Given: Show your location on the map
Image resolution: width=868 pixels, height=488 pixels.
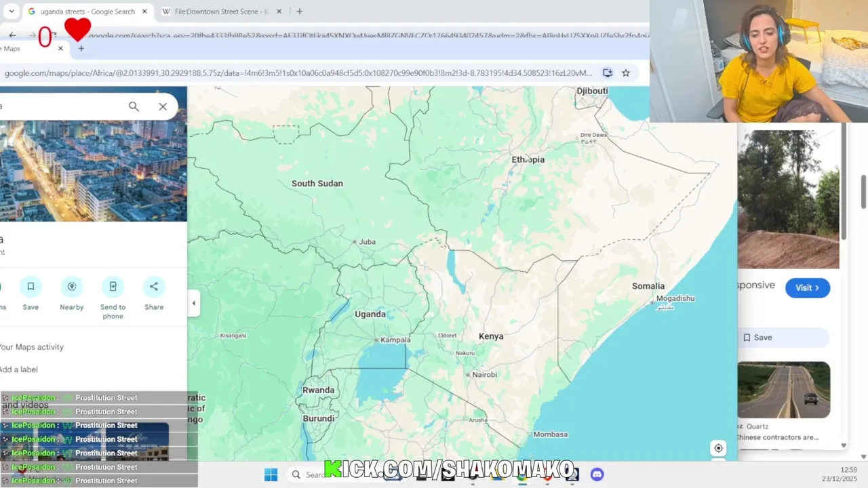Looking at the screenshot, I should (x=718, y=448).
